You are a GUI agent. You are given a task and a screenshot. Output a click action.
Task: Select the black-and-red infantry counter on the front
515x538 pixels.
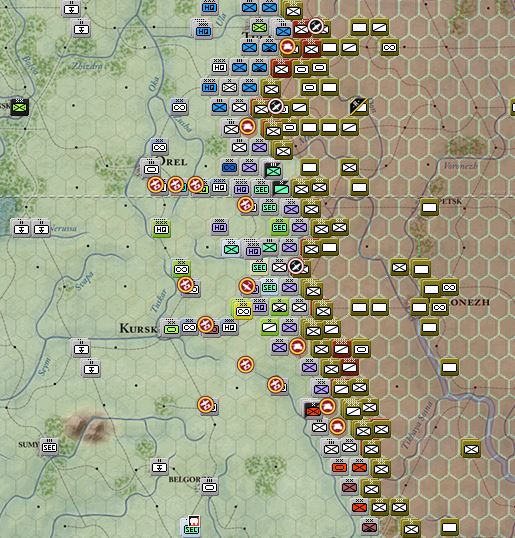pos(312,410)
